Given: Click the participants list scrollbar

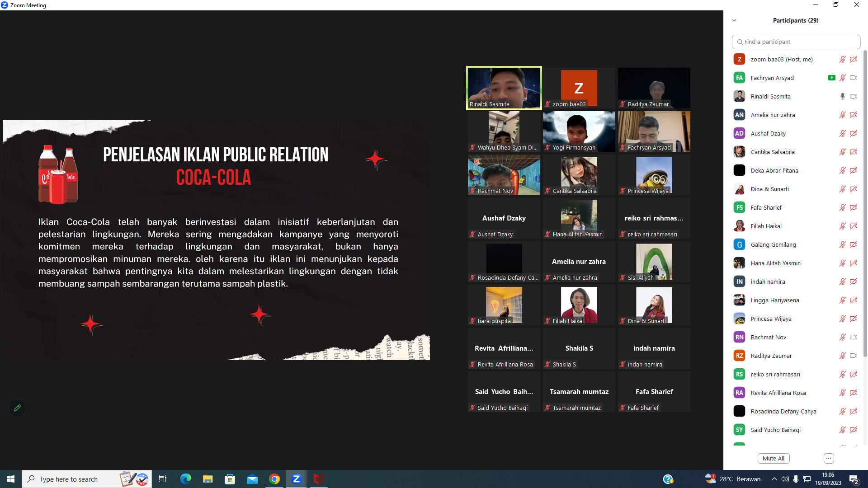Looking at the screenshot, I should point(865,203).
